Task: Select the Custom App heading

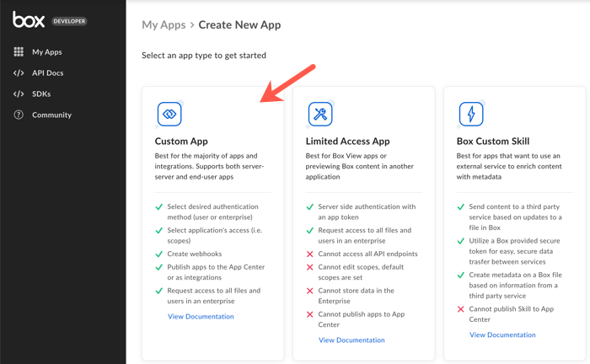Action: click(x=181, y=141)
